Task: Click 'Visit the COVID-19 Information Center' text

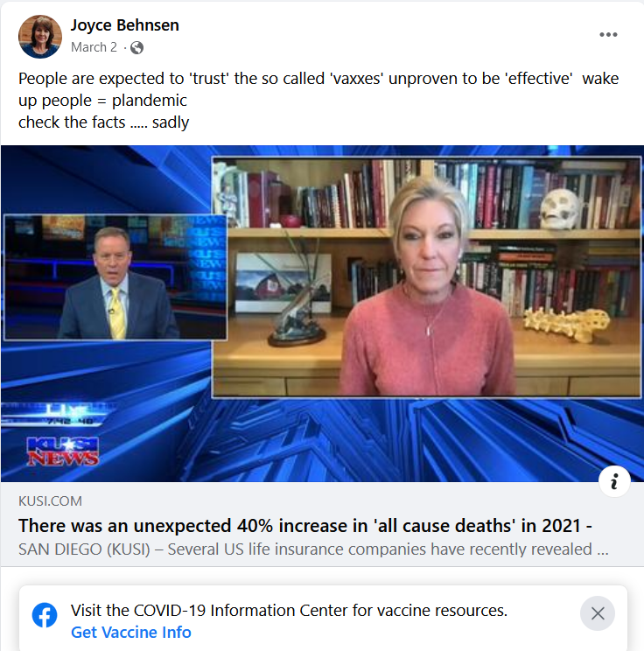Action: (289, 611)
